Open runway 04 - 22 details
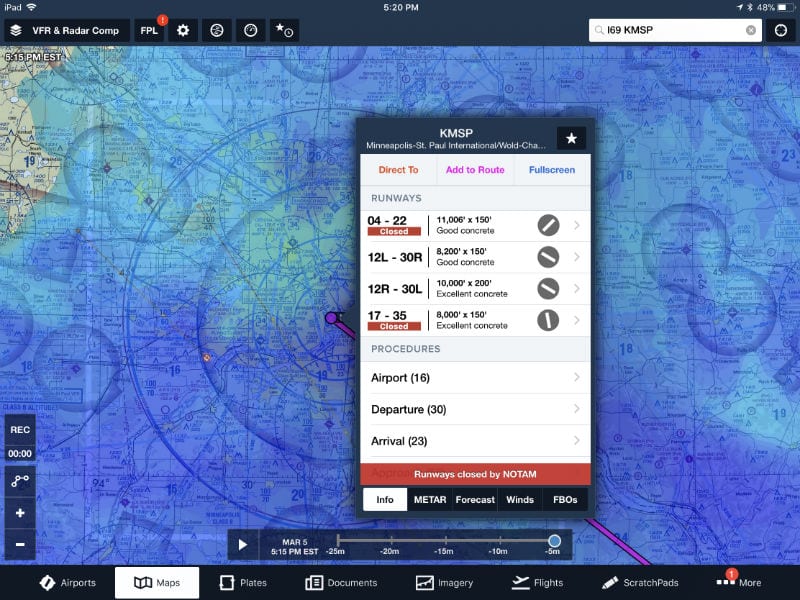The height and width of the screenshot is (600, 800). (476, 226)
